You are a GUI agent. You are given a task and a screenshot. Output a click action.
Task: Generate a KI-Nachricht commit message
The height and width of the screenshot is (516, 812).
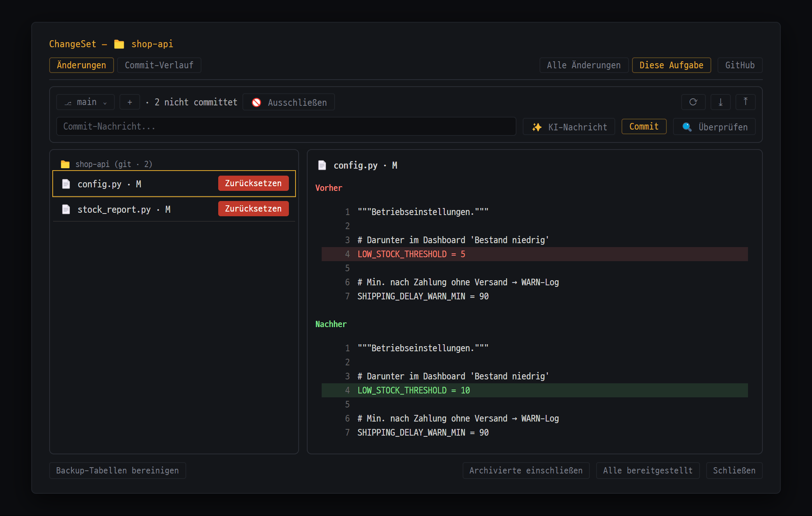tap(569, 127)
